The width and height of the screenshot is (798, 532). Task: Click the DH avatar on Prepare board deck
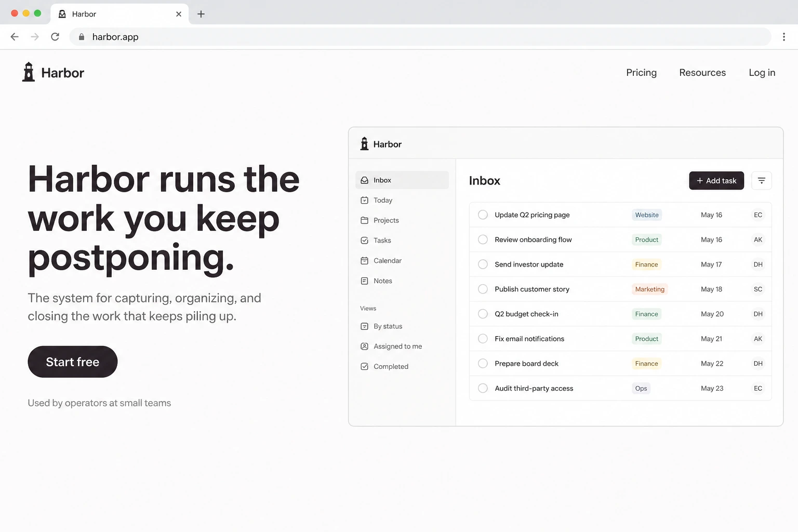(758, 364)
